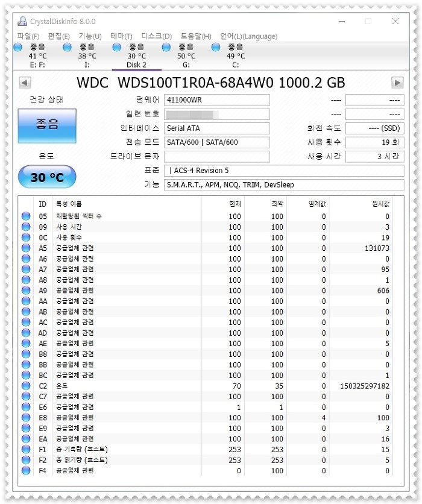Select the I: disk status orb

67,47
